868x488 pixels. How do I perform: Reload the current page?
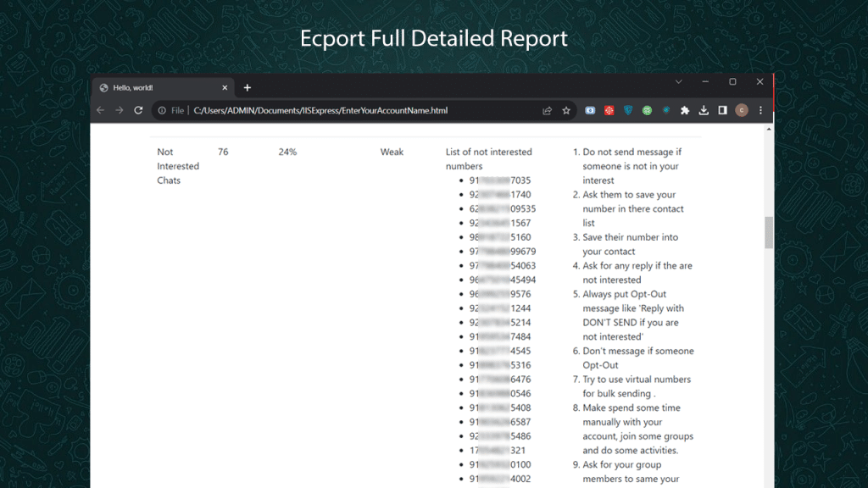[138, 110]
